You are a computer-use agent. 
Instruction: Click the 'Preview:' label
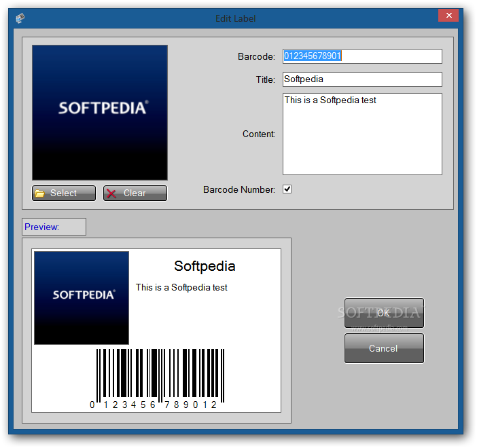42,227
